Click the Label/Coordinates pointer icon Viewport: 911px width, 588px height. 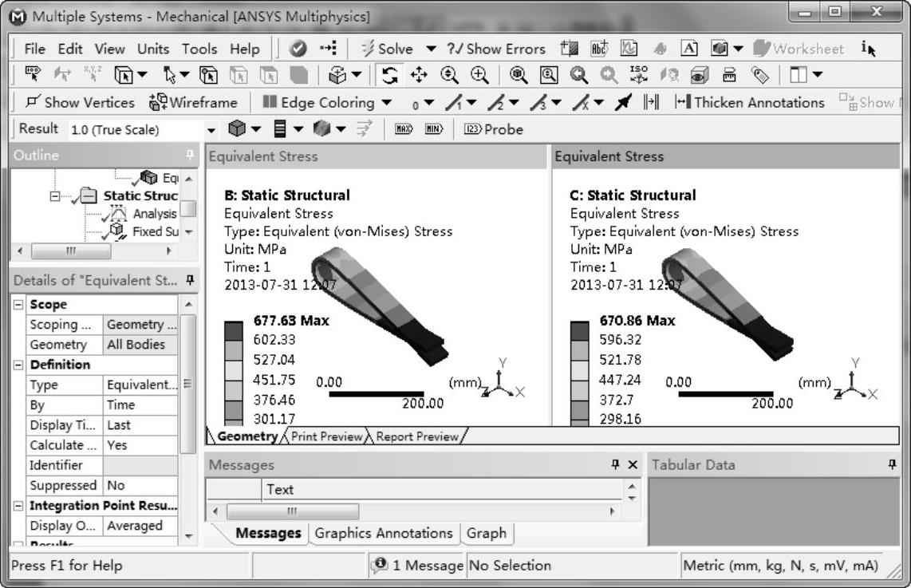click(33, 74)
